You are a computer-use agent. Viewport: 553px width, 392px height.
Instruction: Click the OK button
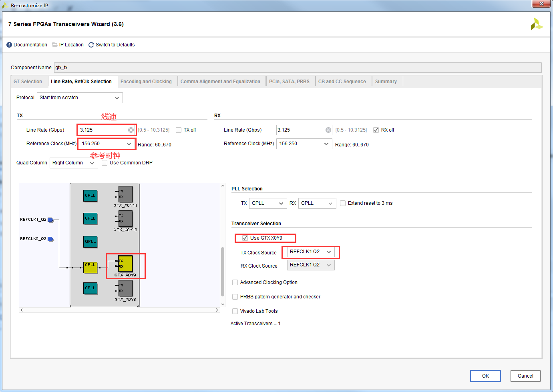tap(485, 376)
